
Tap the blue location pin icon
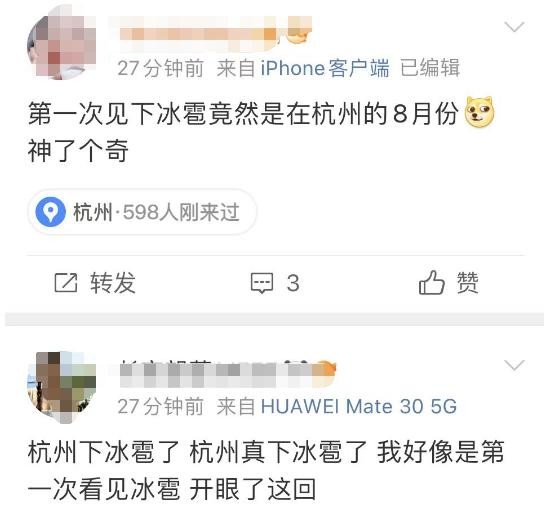[51, 212]
